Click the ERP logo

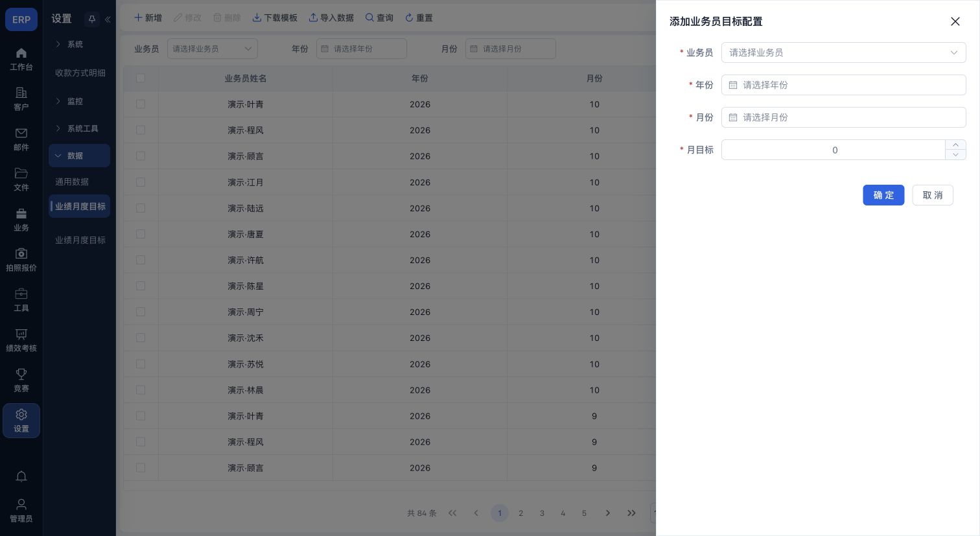(x=21, y=19)
